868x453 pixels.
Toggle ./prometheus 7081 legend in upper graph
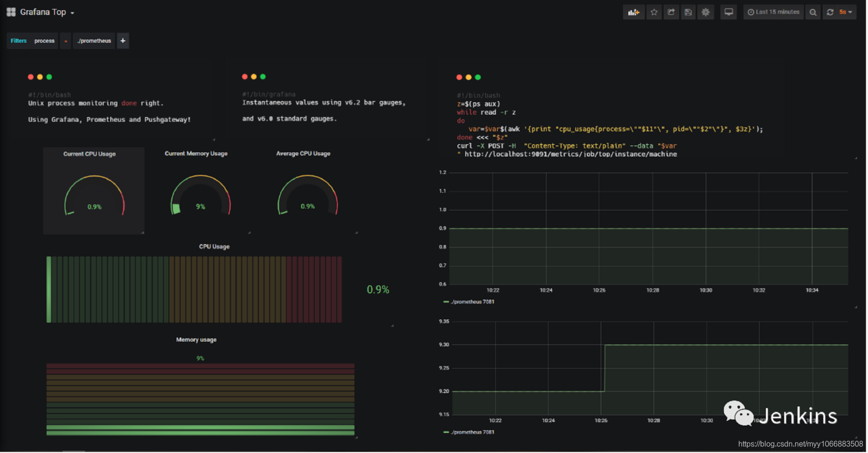pyautogui.click(x=469, y=302)
